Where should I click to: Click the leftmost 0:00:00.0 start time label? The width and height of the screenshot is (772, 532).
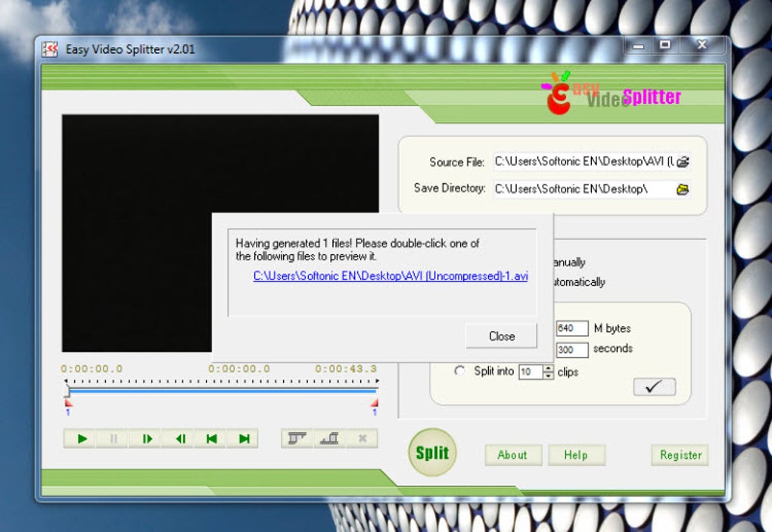pos(92,369)
